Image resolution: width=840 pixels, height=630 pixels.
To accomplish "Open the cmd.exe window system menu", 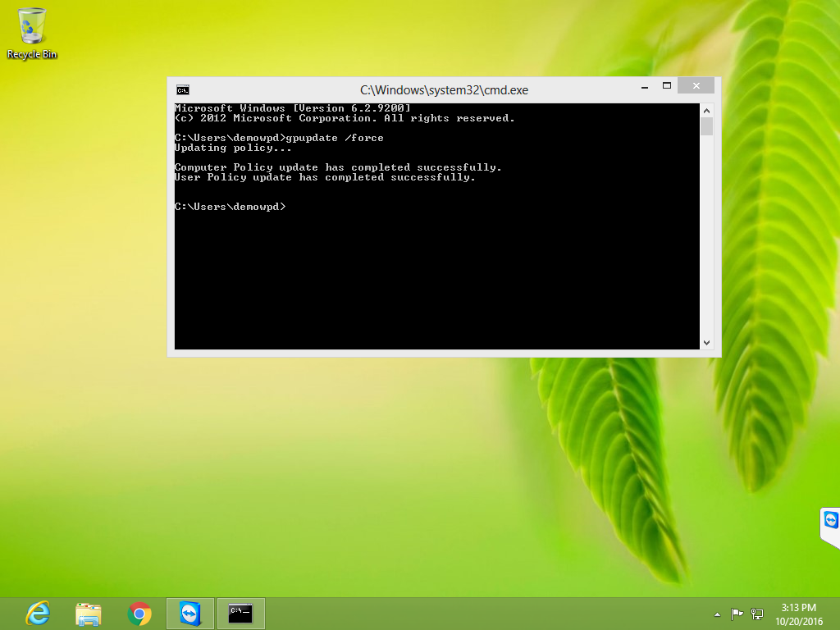I will (x=182, y=89).
